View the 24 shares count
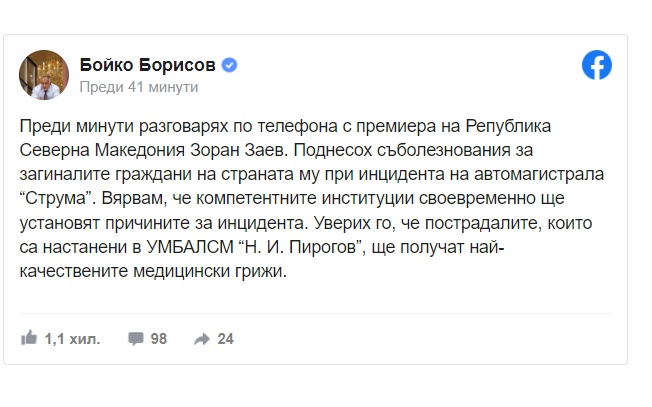652x407 pixels. [225, 339]
